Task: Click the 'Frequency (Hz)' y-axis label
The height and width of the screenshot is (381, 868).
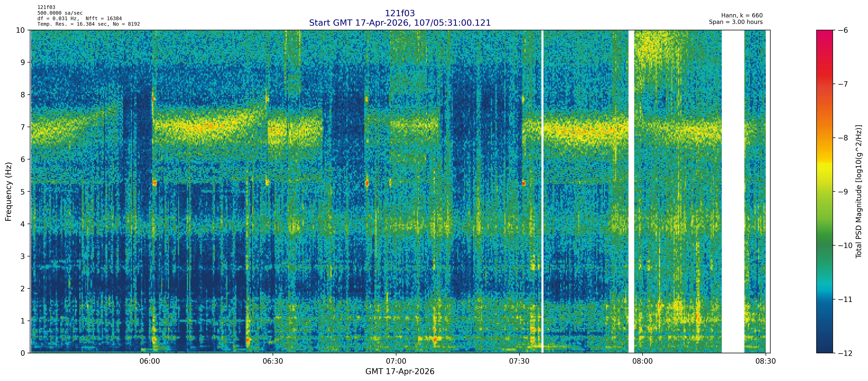Action: pos(8,192)
